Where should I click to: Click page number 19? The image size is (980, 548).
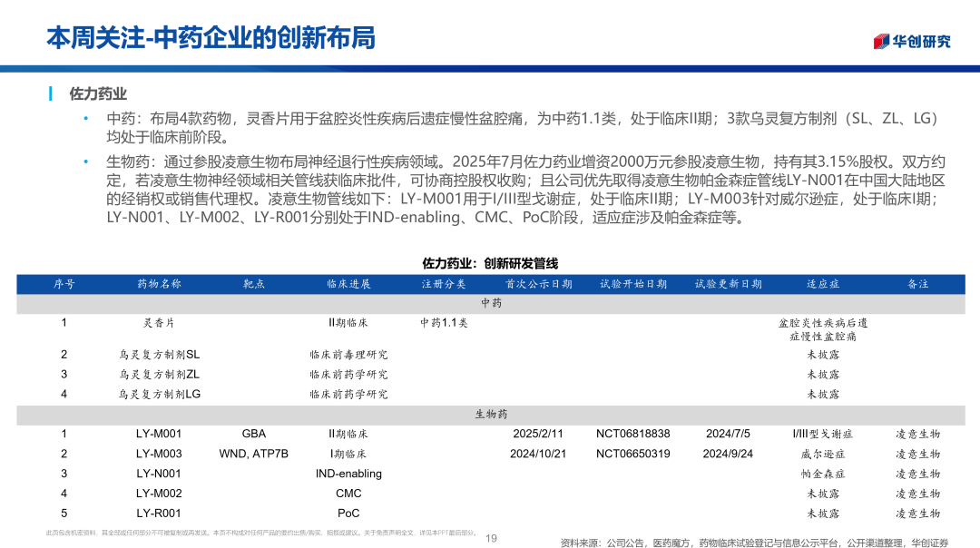491,538
